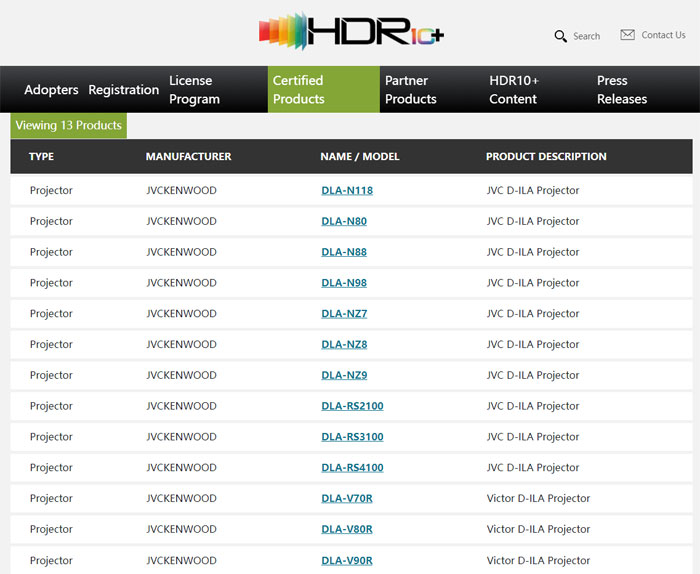
Task: Open the DLA-RS2100 product page
Action: [352, 406]
